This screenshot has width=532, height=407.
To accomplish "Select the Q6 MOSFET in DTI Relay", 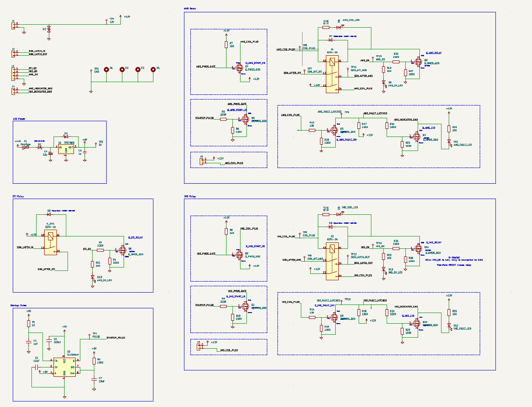I will [x=123, y=251].
